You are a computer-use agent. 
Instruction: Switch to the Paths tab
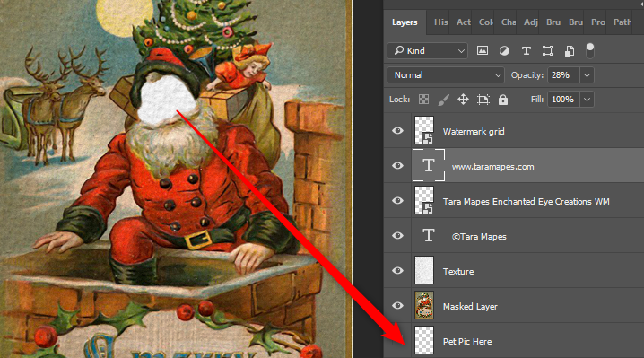pyautogui.click(x=622, y=22)
